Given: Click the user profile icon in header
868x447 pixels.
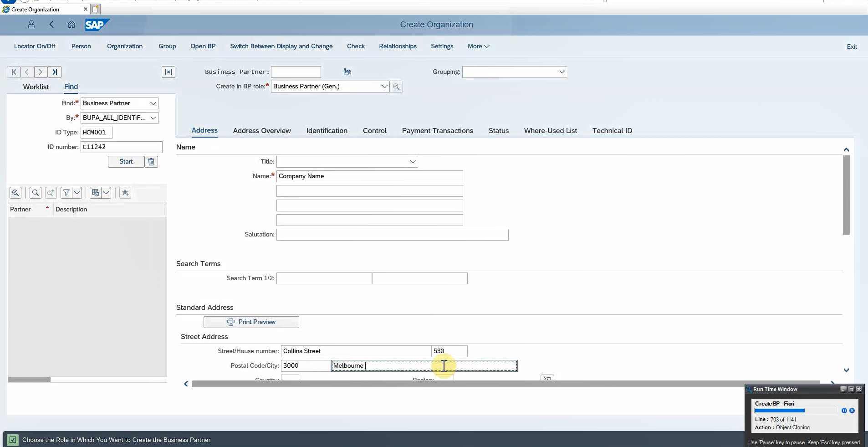Looking at the screenshot, I should 31,25.
